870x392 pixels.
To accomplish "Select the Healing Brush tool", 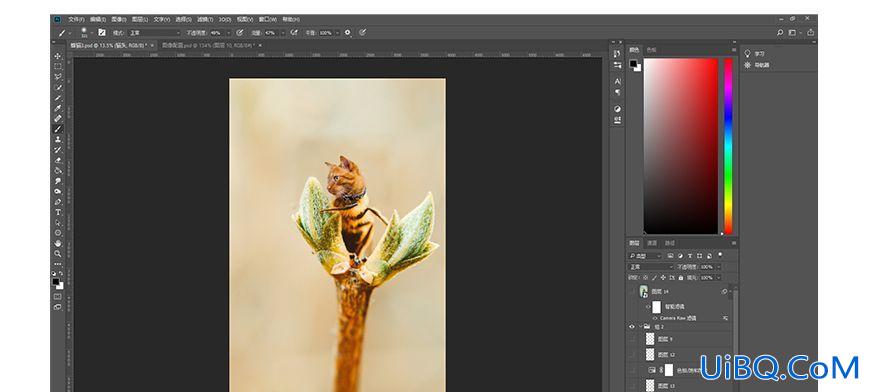I will pyautogui.click(x=58, y=118).
